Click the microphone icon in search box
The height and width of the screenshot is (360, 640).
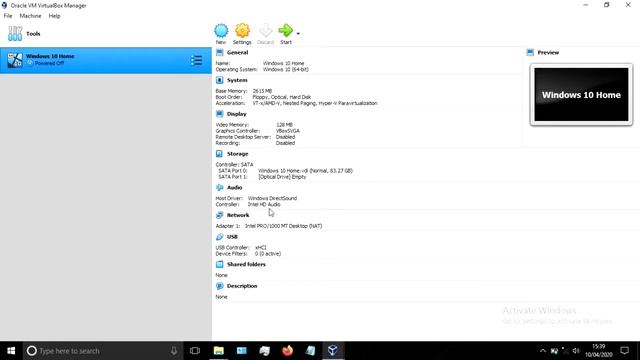click(174, 351)
